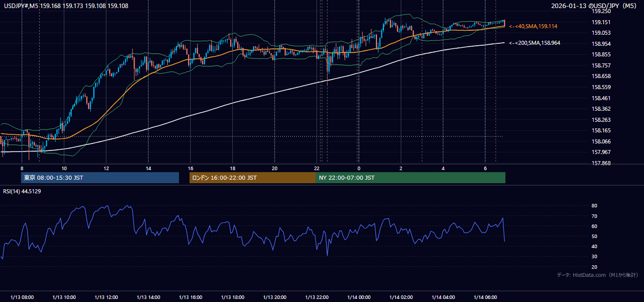Click the RSI(14) 44.5129 indicator label

coord(22,191)
